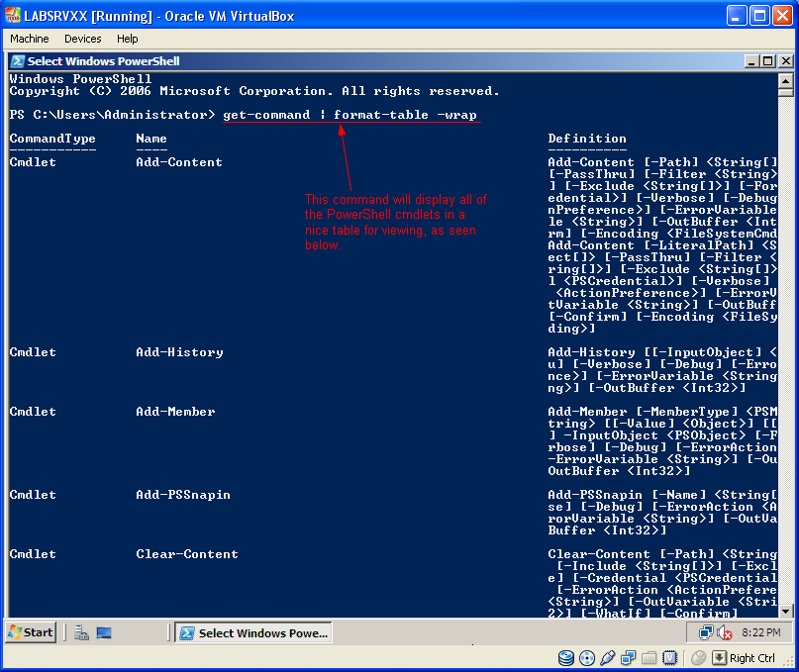Screen dimensions: 799x672
Task: Open the Machine menu
Action: pos(30,39)
